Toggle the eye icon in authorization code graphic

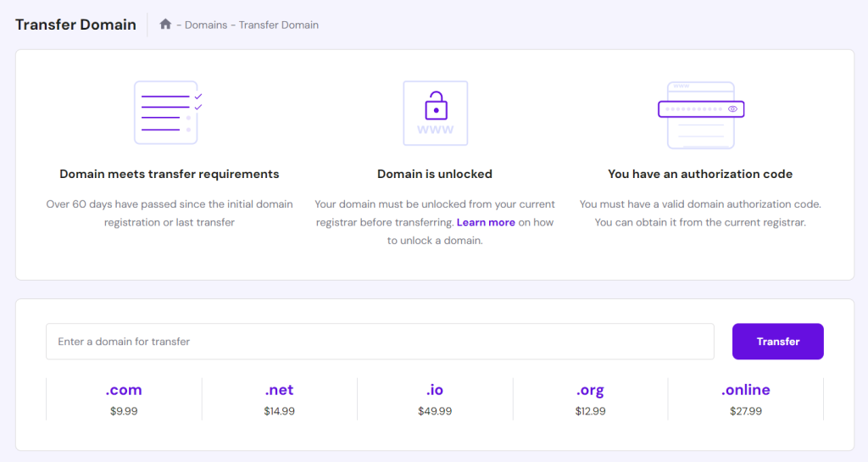coord(732,109)
